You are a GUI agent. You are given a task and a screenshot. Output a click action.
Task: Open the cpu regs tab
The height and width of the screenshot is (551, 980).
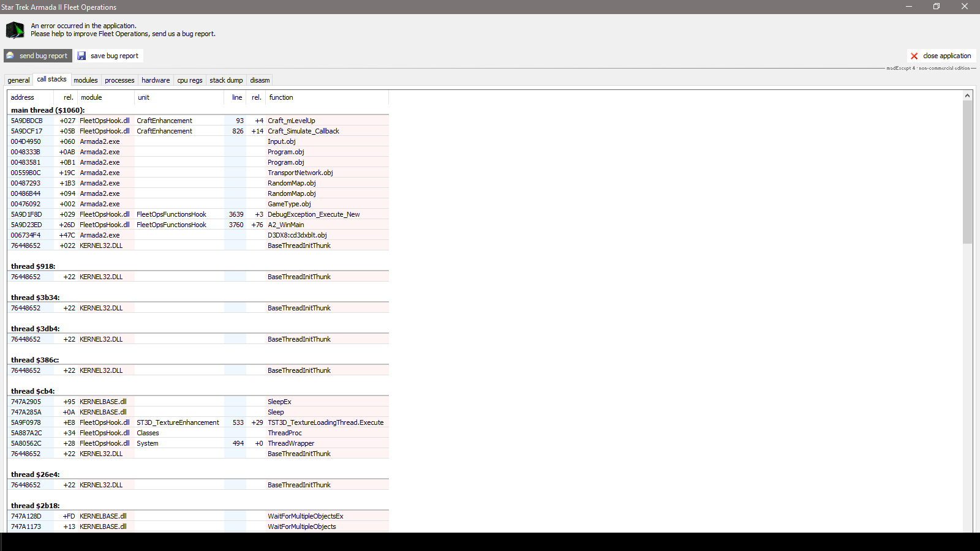click(190, 80)
